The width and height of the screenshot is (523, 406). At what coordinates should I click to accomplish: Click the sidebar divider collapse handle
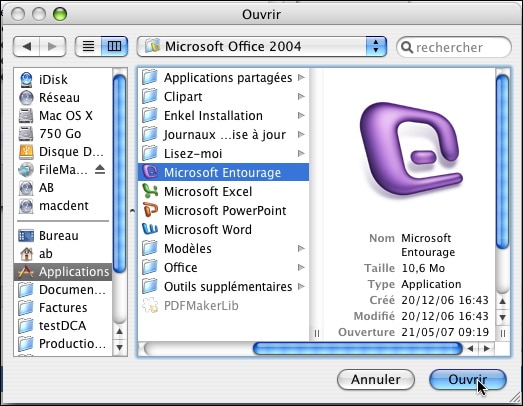point(132,211)
